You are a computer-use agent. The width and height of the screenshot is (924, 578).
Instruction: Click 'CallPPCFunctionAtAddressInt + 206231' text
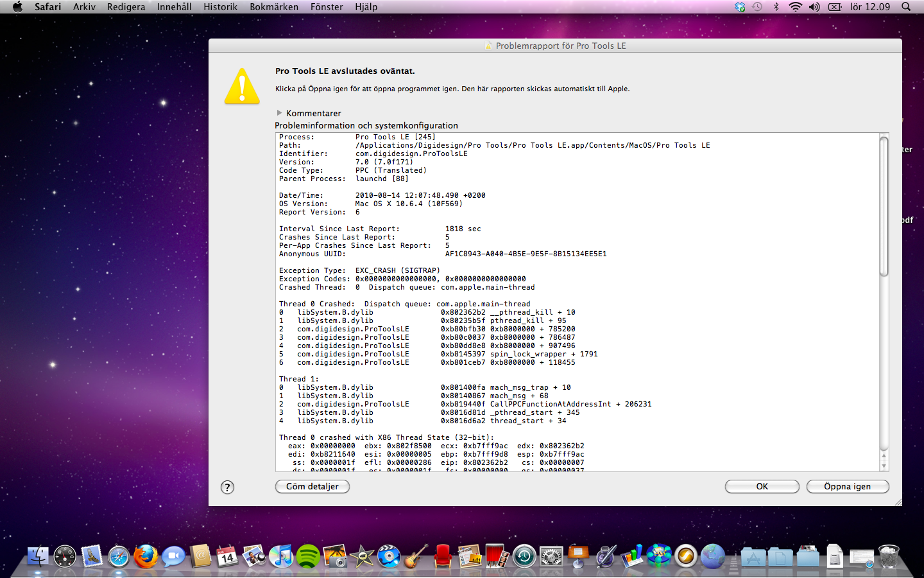(571, 404)
